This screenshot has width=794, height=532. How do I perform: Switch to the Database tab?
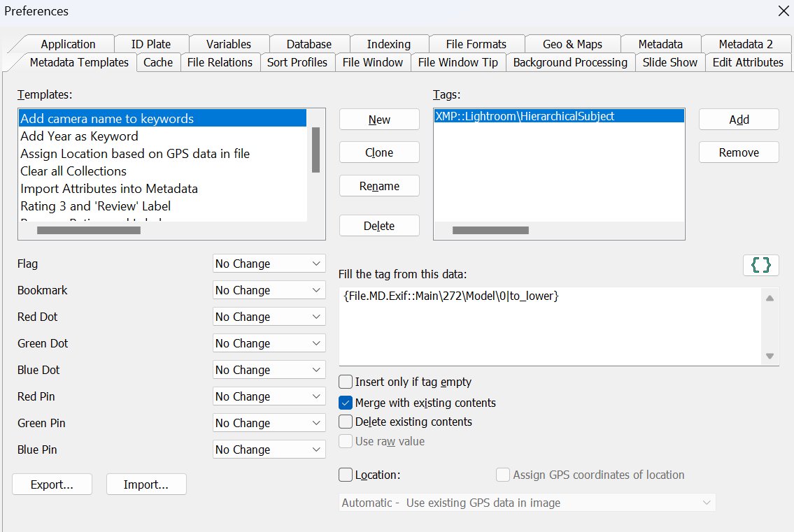[309, 44]
